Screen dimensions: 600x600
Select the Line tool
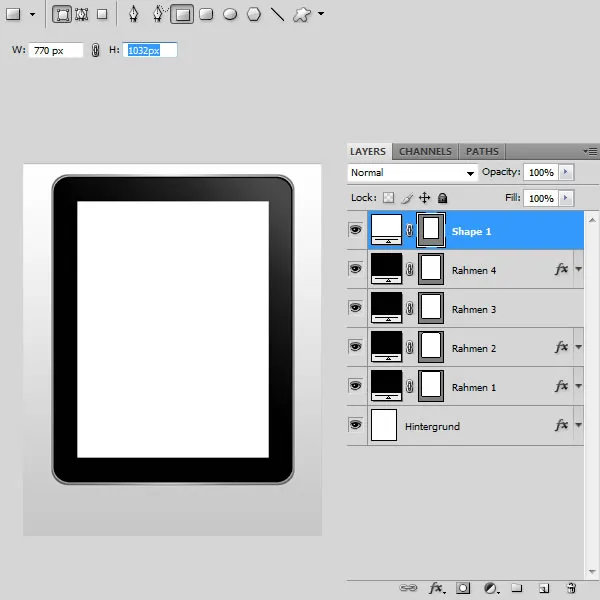tap(277, 15)
